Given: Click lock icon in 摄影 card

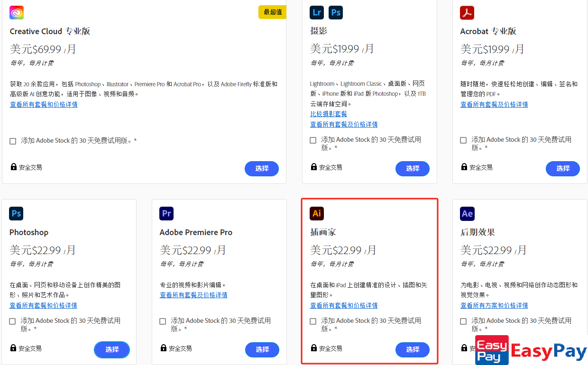Looking at the screenshot, I should click(x=313, y=167).
